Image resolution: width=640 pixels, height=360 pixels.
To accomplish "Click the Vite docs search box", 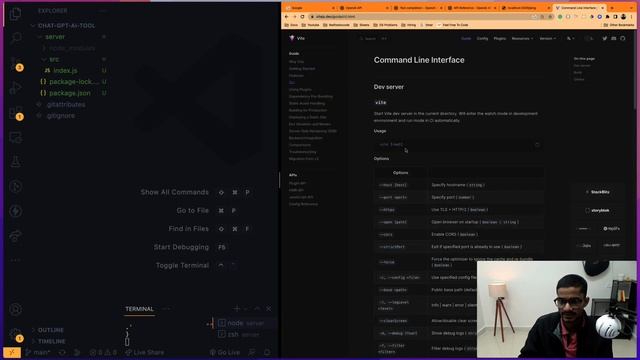I will coord(373,39).
